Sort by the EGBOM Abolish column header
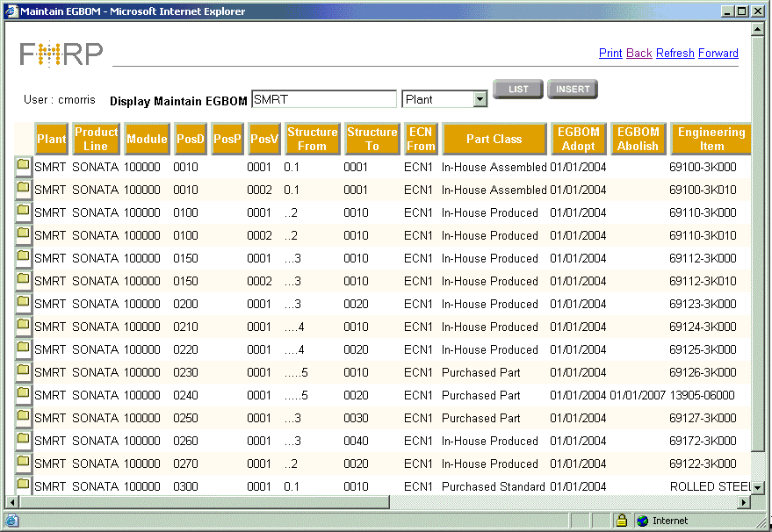The height and width of the screenshot is (532, 772). coord(639,139)
